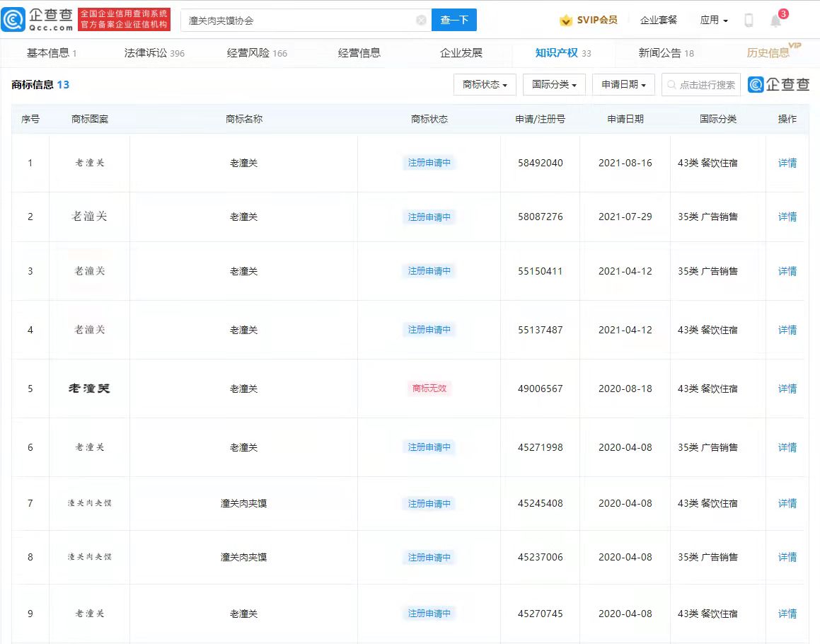Open 详情 for trademark 45237006
Viewport: 820px width, 644px height.
[787, 557]
